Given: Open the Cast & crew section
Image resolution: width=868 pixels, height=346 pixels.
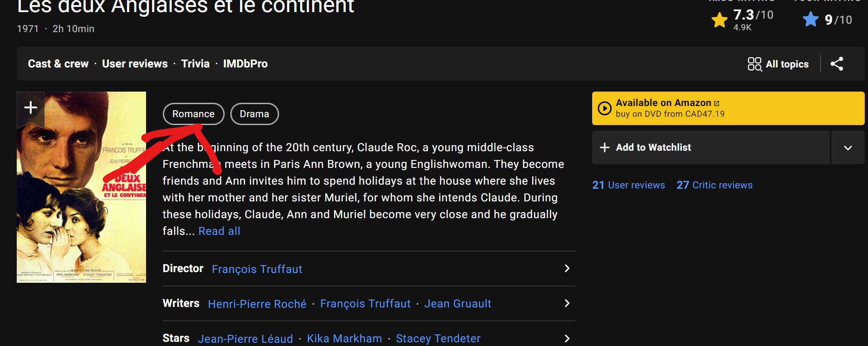Looking at the screenshot, I should click(x=58, y=64).
